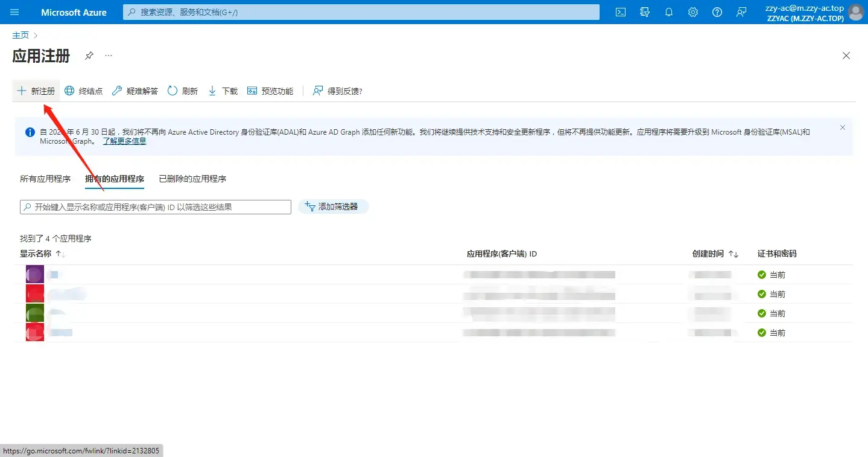Click 得到反馈? feedback button
The height and width of the screenshot is (457, 868).
338,91
